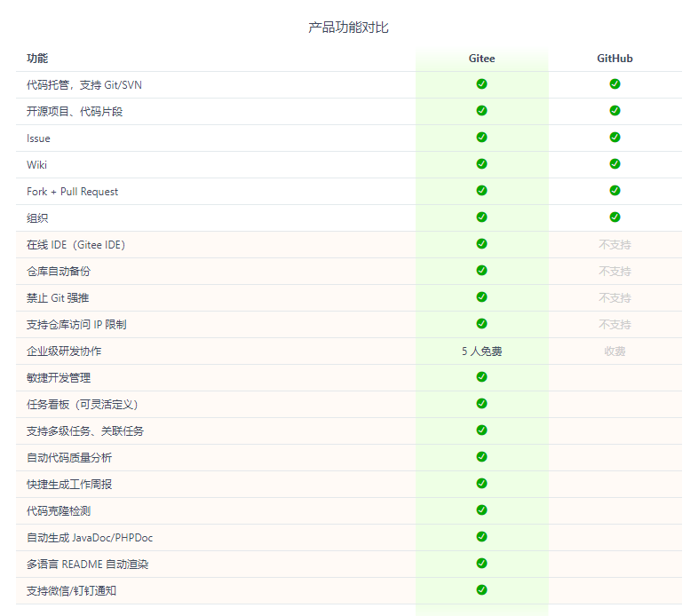Click Gitee checkmark for 多语言 README 自动渲染
698x616 pixels.
pos(481,563)
